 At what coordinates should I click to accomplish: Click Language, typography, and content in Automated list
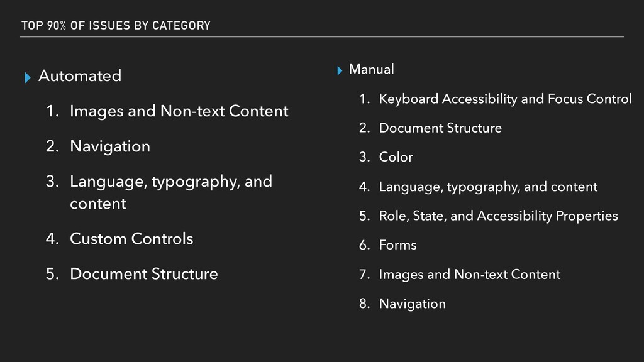pos(171,192)
